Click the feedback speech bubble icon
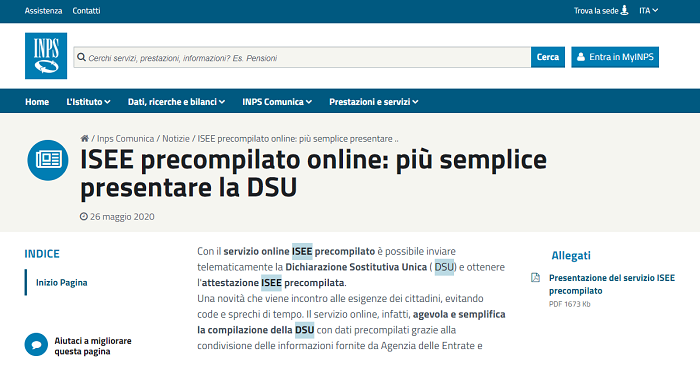700x370 pixels. pos(36,345)
